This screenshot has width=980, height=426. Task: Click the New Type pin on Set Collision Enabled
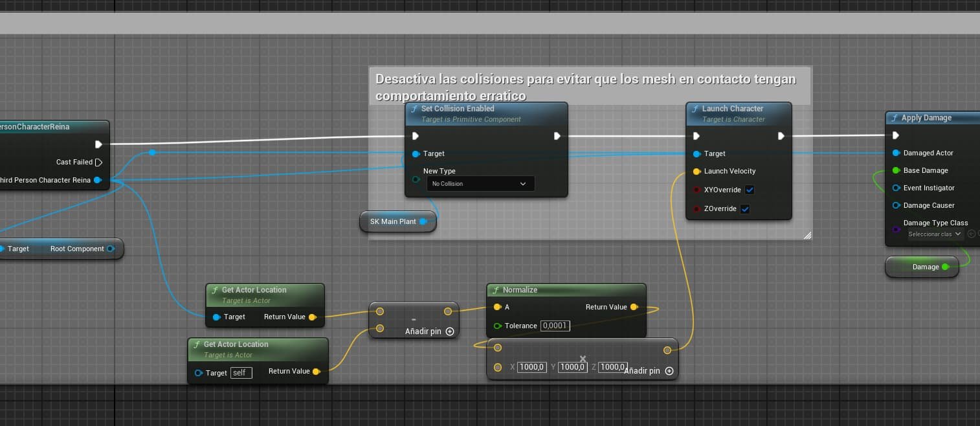[416, 179]
